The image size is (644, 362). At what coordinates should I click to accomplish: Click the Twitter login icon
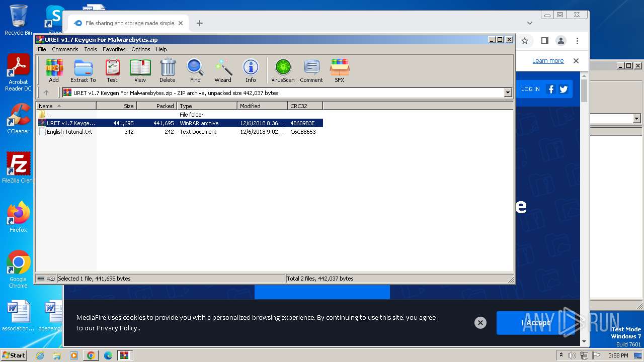pyautogui.click(x=563, y=89)
